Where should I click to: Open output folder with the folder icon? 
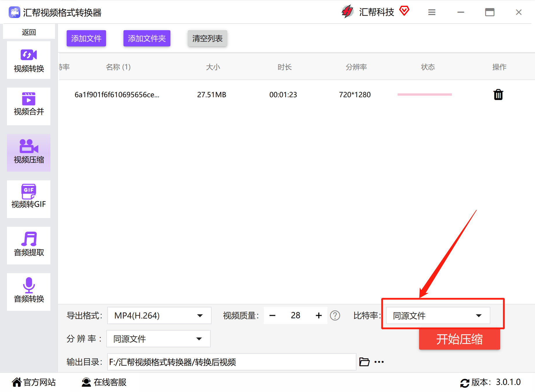pos(364,362)
